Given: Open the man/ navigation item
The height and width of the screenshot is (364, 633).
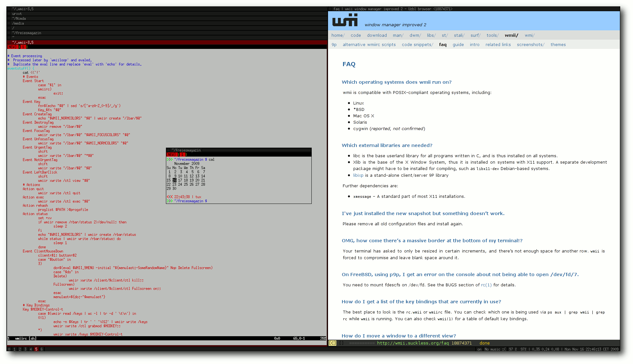Looking at the screenshot, I should tap(398, 35).
